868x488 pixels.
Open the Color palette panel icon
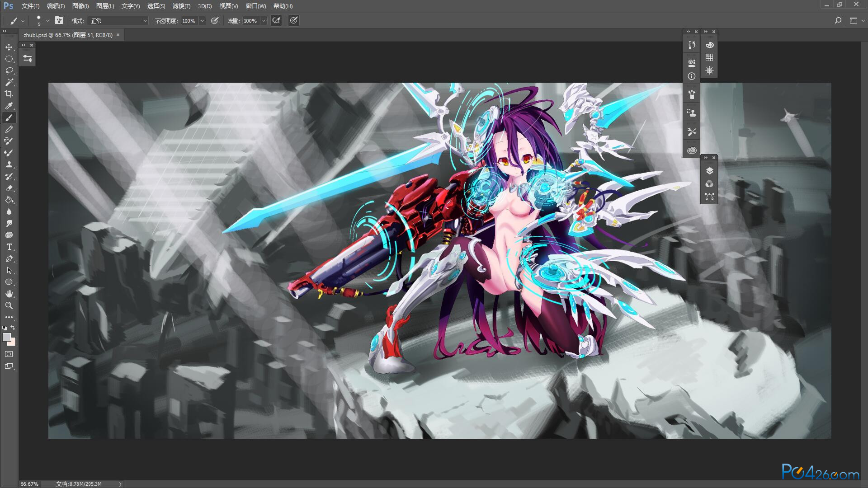(x=709, y=45)
